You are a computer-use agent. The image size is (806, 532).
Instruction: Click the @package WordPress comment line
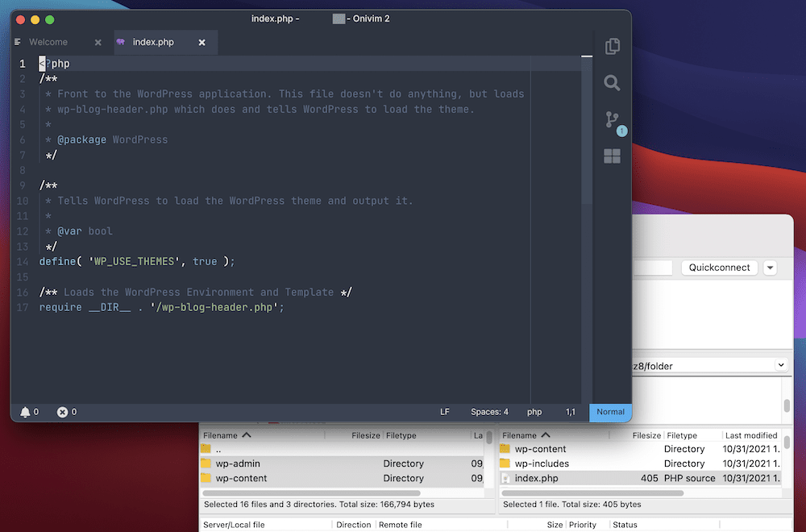pos(106,139)
